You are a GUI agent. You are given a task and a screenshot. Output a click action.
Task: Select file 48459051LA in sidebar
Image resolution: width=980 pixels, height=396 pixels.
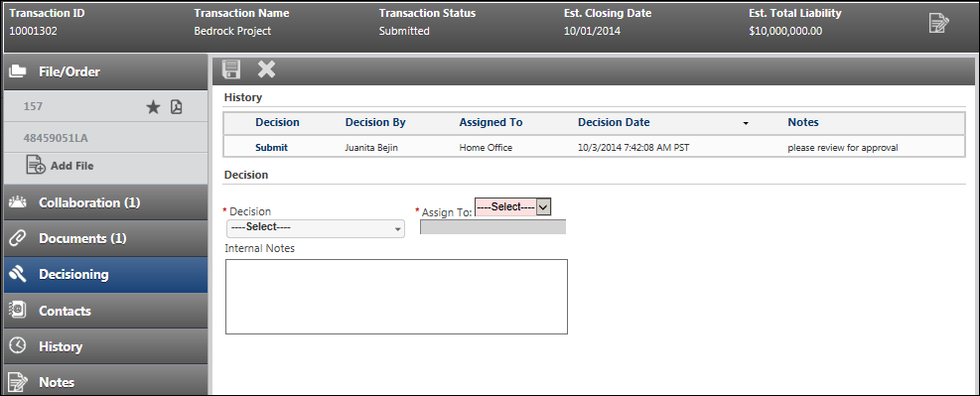coord(56,138)
